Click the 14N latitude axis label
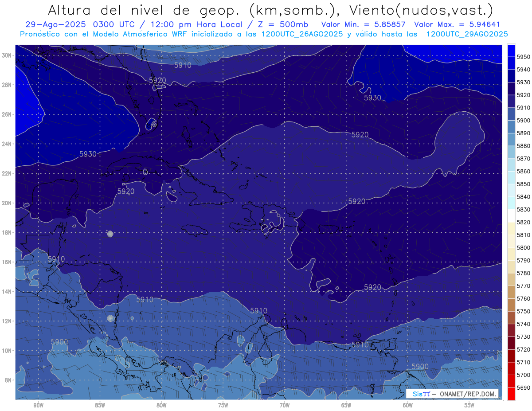 [7, 291]
